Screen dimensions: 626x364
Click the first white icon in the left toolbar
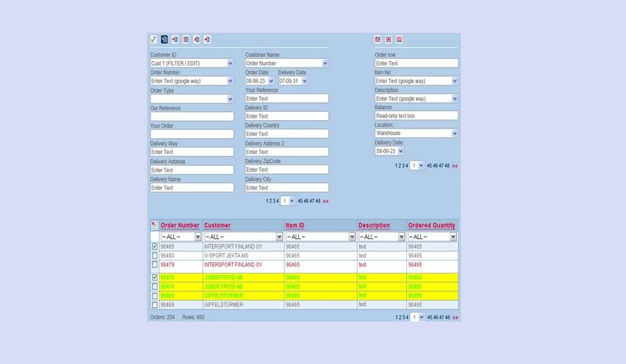pos(153,39)
